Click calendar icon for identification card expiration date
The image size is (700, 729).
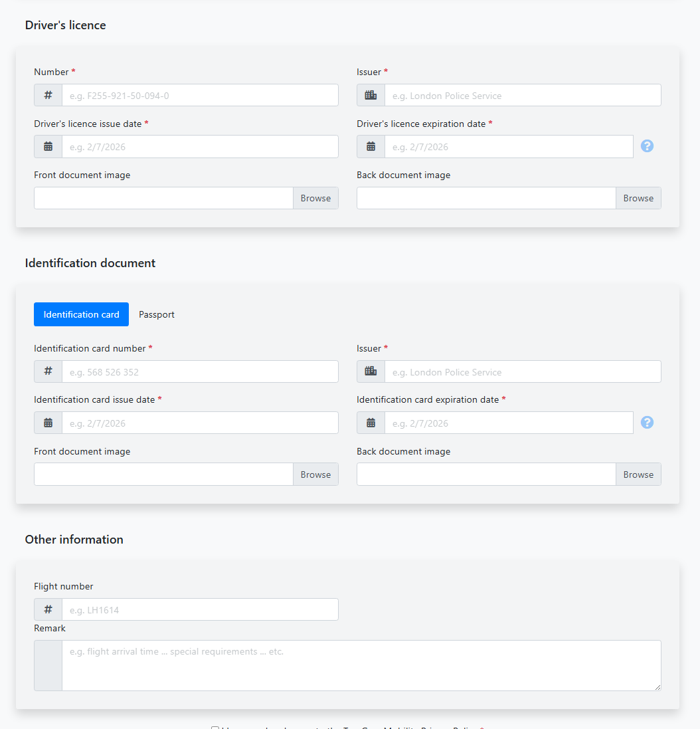click(371, 423)
